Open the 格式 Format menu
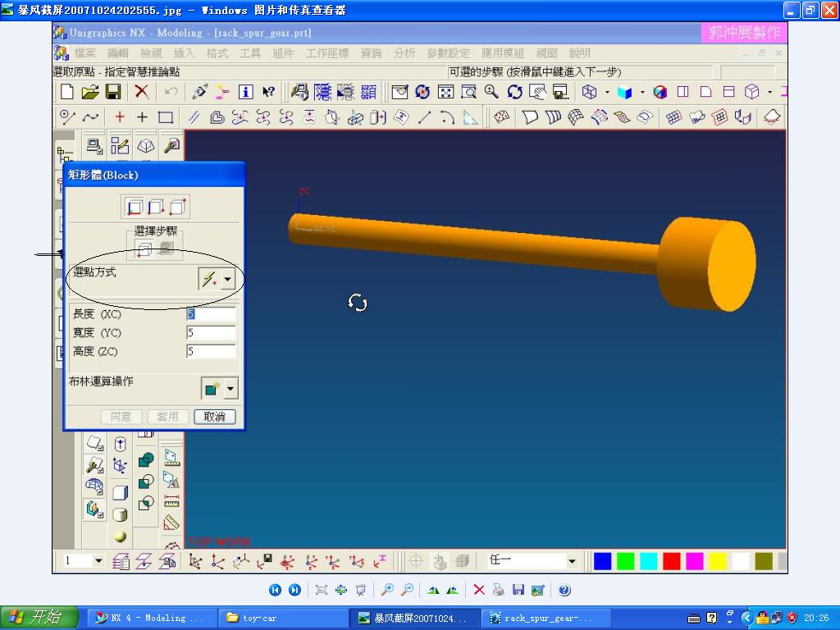 coord(217,53)
